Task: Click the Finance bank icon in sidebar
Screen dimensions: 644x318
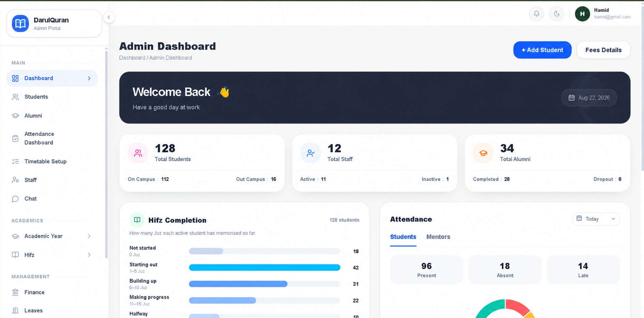Action: (x=15, y=292)
